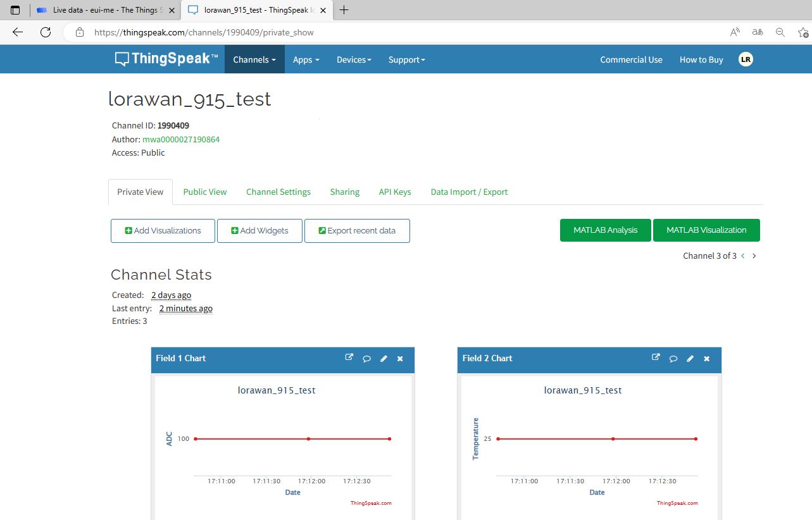Click Add Visualizations button
The height and width of the screenshot is (520, 812).
(163, 231)
